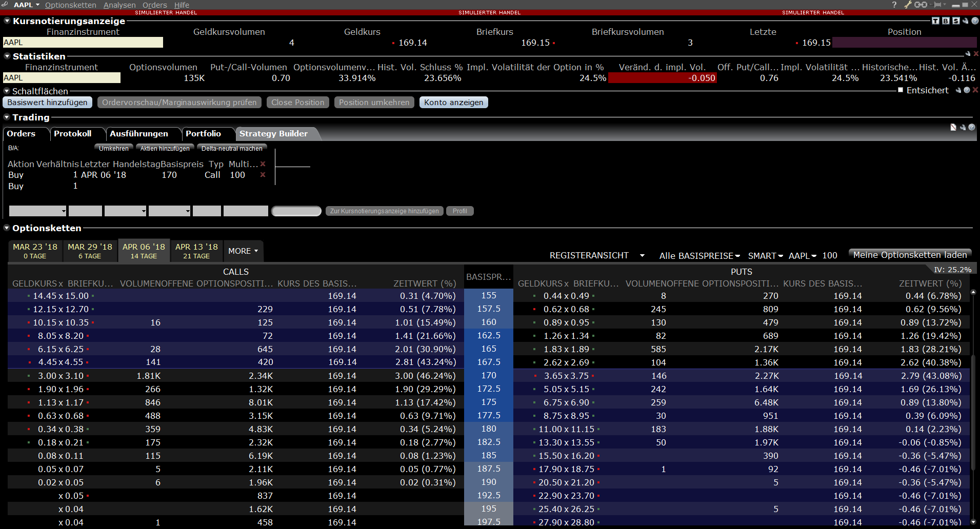Configure Statistiken panel with wrench icon
The image size is (980, 529).
pos(968,54)
